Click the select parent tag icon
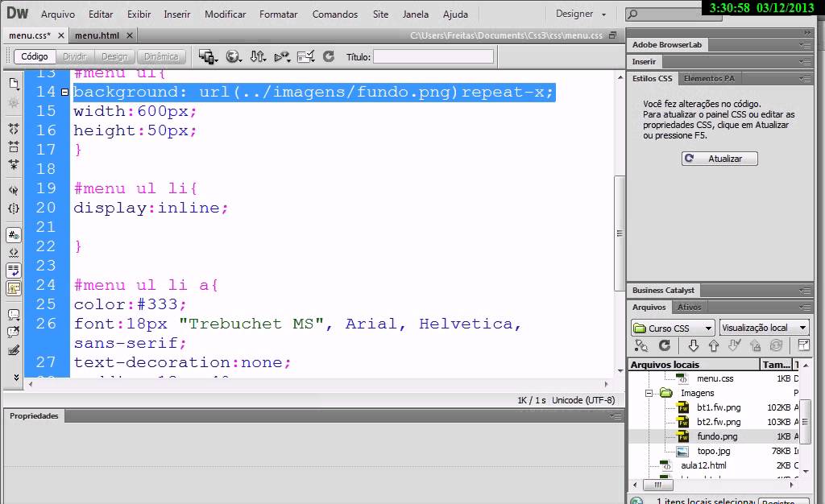 pyautogui.click(x=14, y=190)
